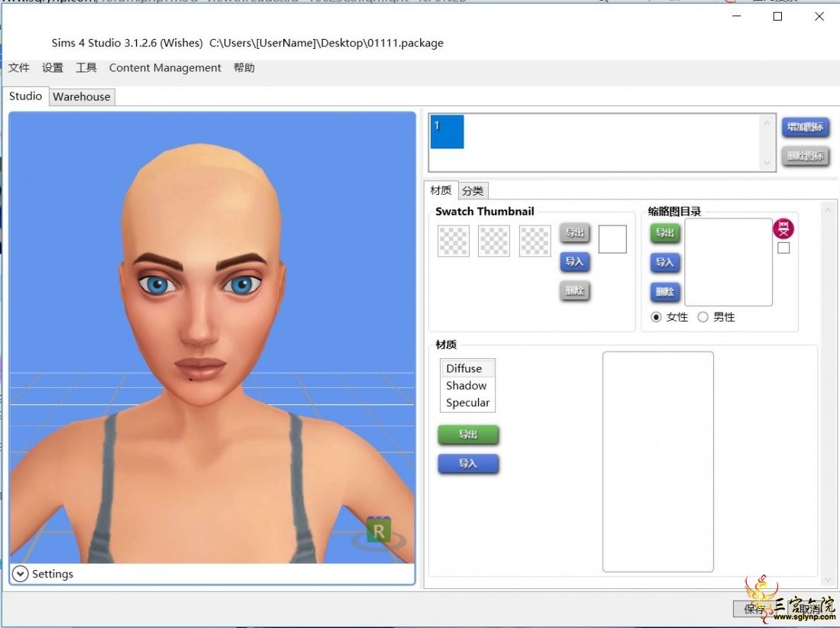Click the third checkered Swatch Thumbnail box

pyautogui.click(x=535, y=241)
